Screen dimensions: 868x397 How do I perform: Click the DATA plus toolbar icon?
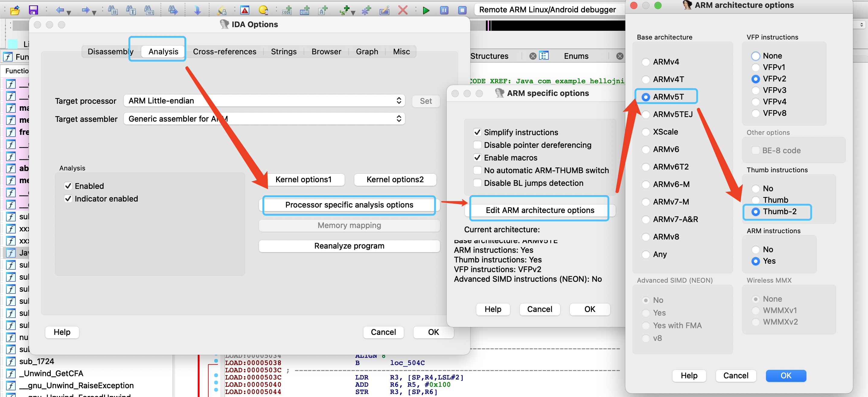pyautogui.click(x=305, y=10)
